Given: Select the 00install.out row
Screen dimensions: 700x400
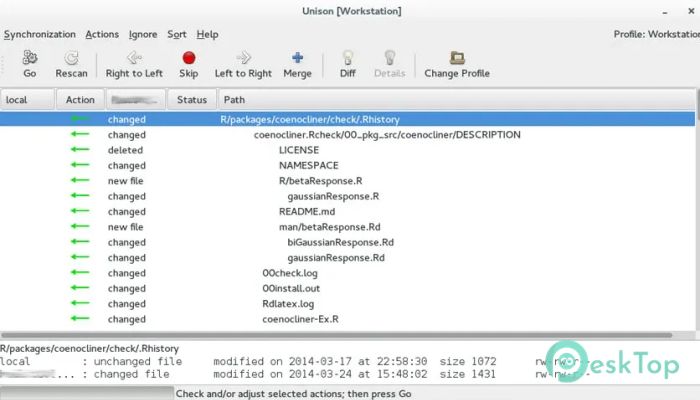Looking at the screenshot, I should (347, 288).
